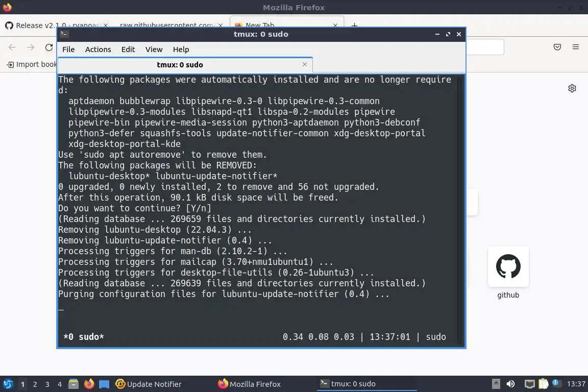This screenshot has width=588, height=392.
Task: Go forward in Firefox
Action: 31,47
